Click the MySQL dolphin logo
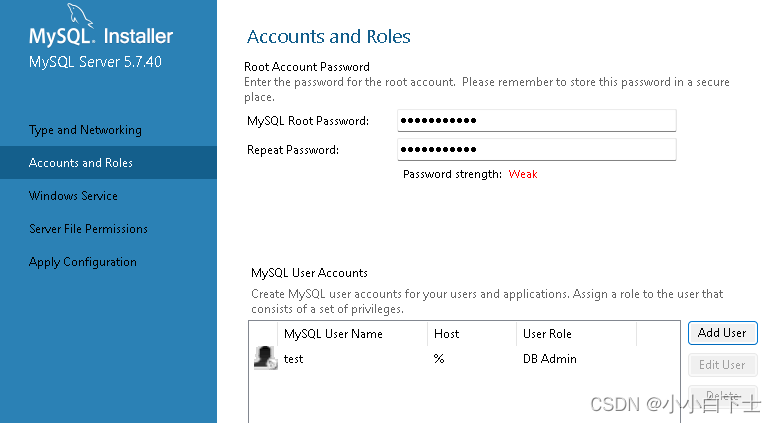Screen dimensions: 777x423 point(80,15)
